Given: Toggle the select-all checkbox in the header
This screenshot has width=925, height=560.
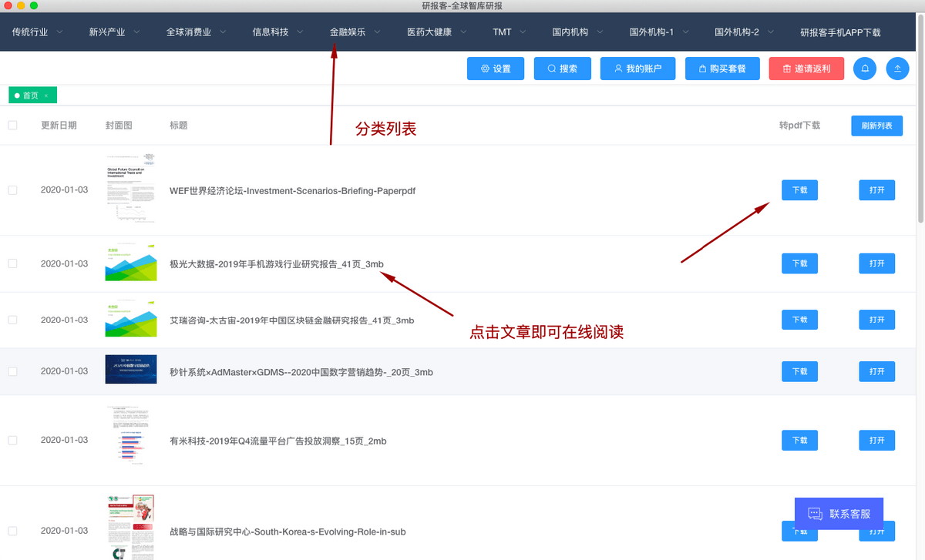Looking at the screenshot, I should click(12, 125).
